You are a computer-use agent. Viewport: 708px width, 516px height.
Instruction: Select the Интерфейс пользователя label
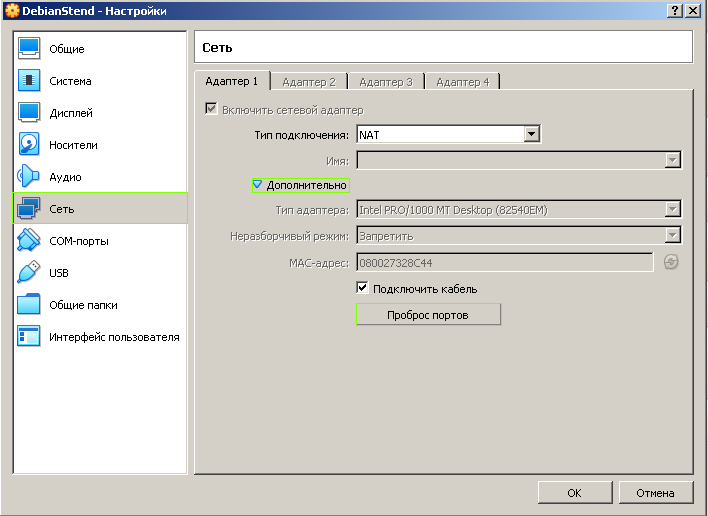pyautogui.click(x=114, y=337)
